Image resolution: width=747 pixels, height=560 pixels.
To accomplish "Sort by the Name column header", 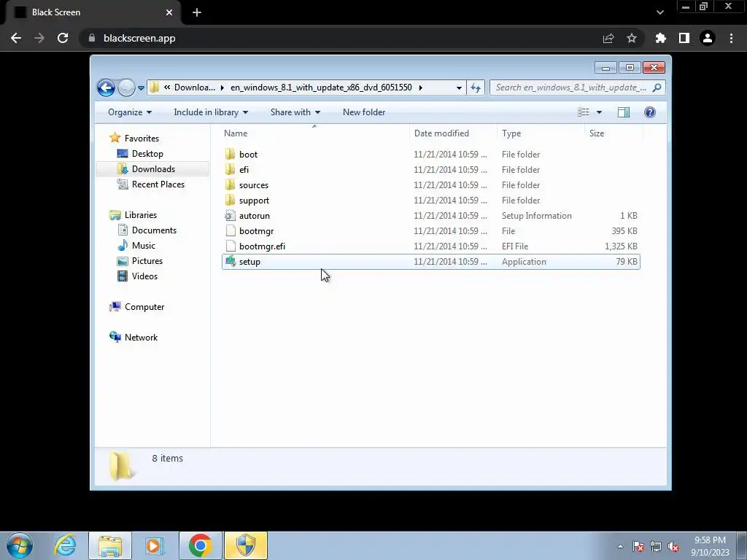I will click(314, 133).
